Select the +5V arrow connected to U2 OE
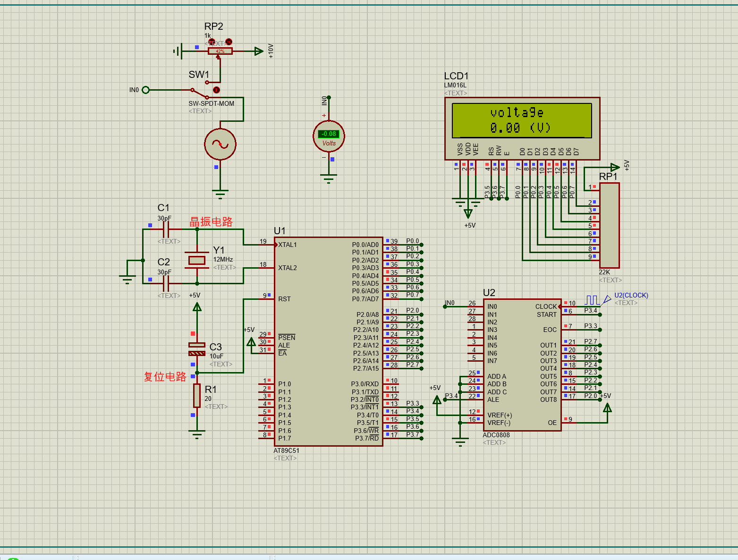The height and width of the screenshot is (560, 738). [x=608, y=407]
